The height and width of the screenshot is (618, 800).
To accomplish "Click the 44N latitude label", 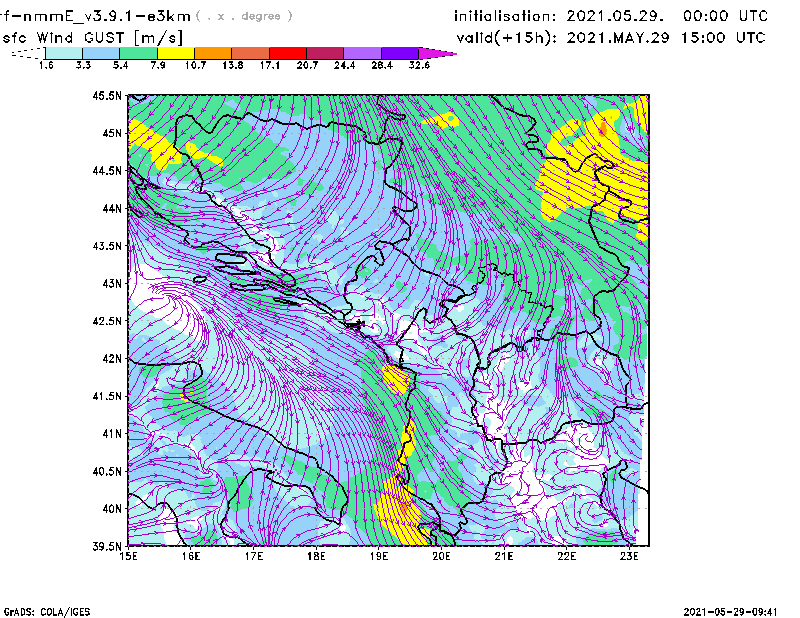I will click(x=112, y=208).
